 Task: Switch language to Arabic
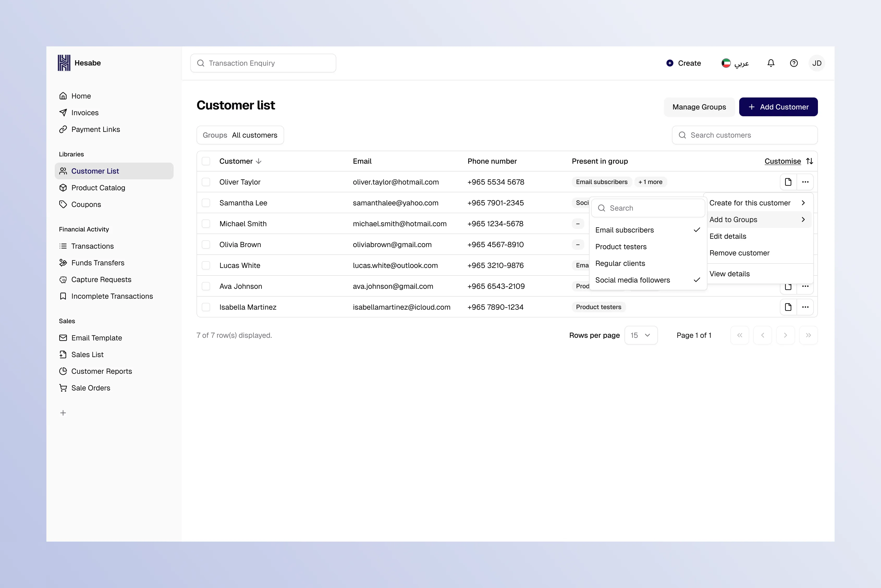[x=735, y=63]
